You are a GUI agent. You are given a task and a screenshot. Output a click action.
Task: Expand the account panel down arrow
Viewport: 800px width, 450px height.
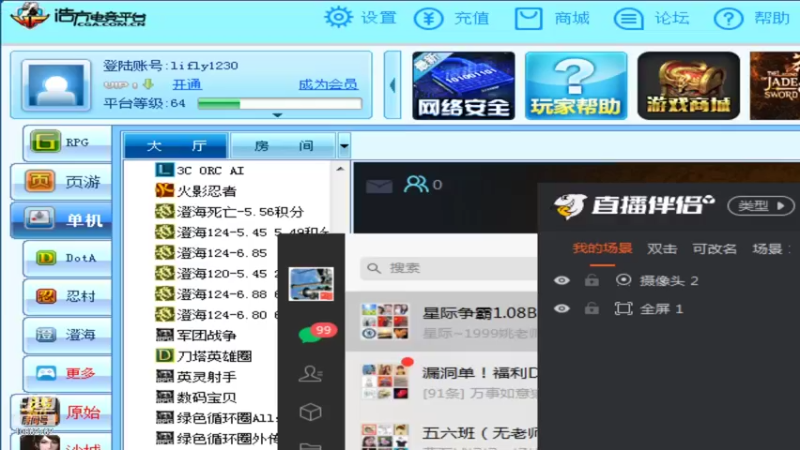(x=277, y=115)
